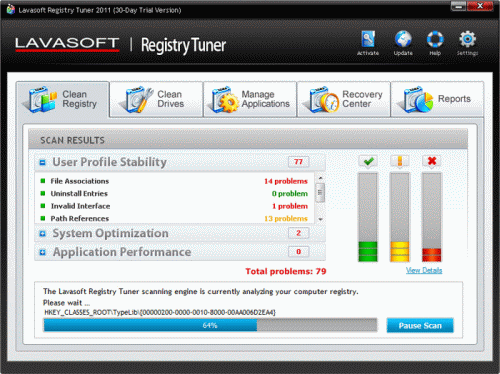Click the '13 problems' count
Image resolution: width=500 pixels, height=374 pixels.
pyautogui.click(x=286, y=219)
